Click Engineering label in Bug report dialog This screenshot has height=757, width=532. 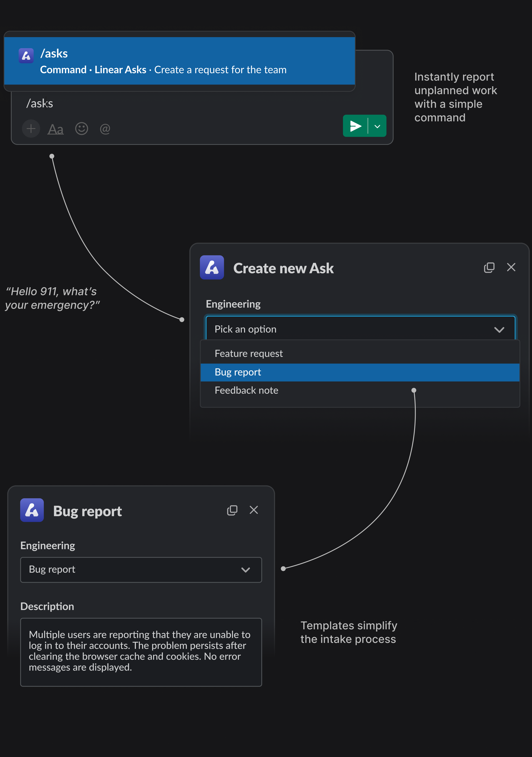[48, 546]
